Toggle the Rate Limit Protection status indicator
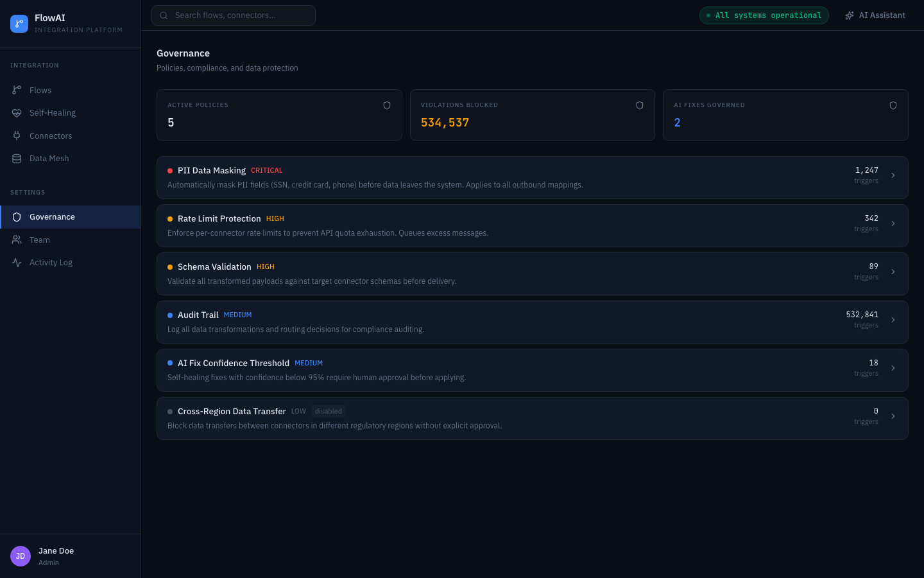 tap(170, 219)
